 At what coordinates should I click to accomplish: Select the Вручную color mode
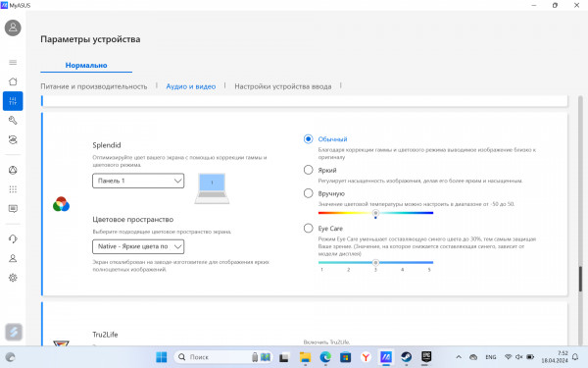point(308,193)
